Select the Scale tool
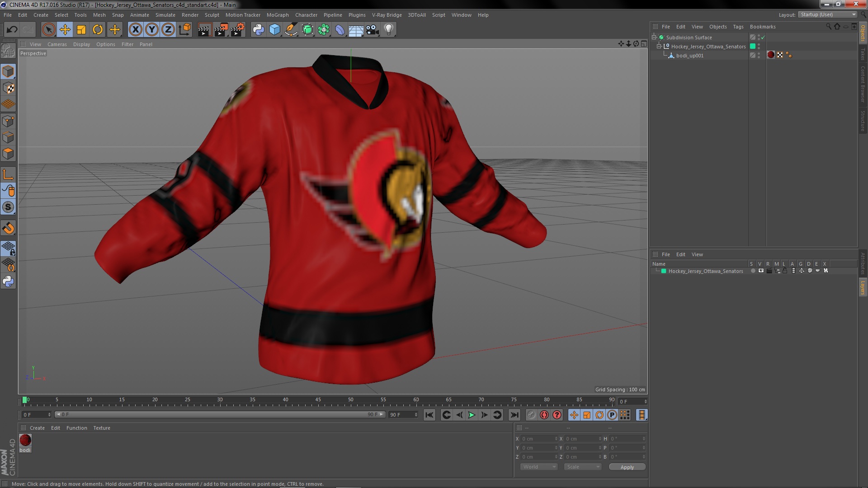 tap(81, 30)
